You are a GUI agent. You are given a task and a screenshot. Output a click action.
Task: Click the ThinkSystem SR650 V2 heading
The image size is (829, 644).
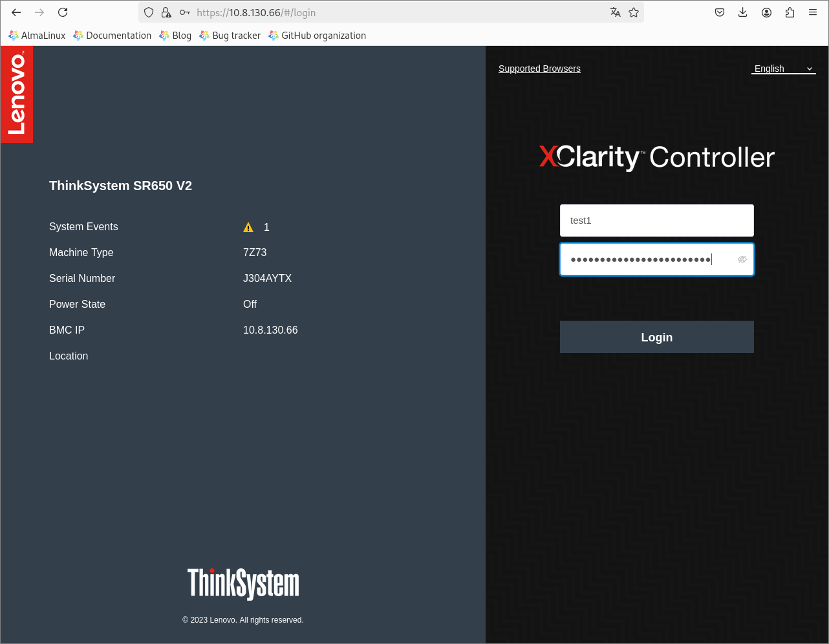tap(120, 186)
